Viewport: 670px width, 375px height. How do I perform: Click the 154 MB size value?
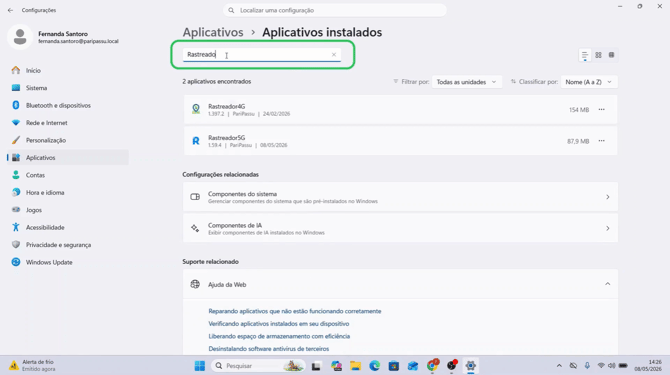pos(579,110)
